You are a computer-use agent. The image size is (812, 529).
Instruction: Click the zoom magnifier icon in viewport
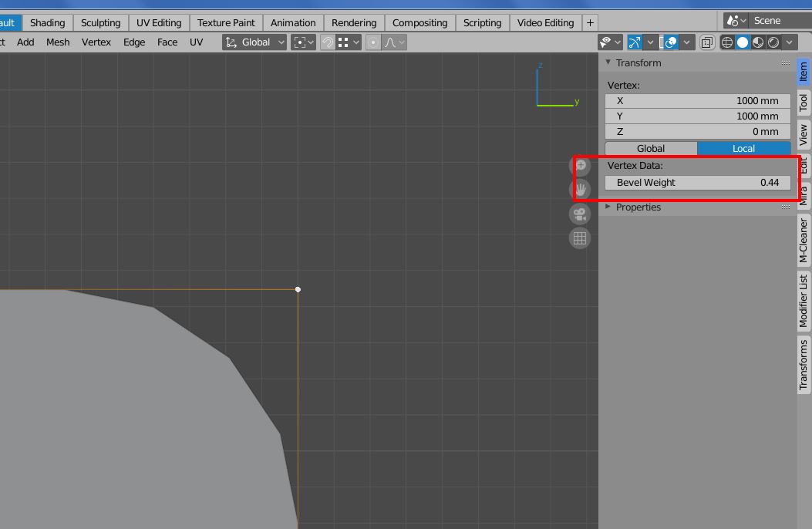(x=580, y=166)
